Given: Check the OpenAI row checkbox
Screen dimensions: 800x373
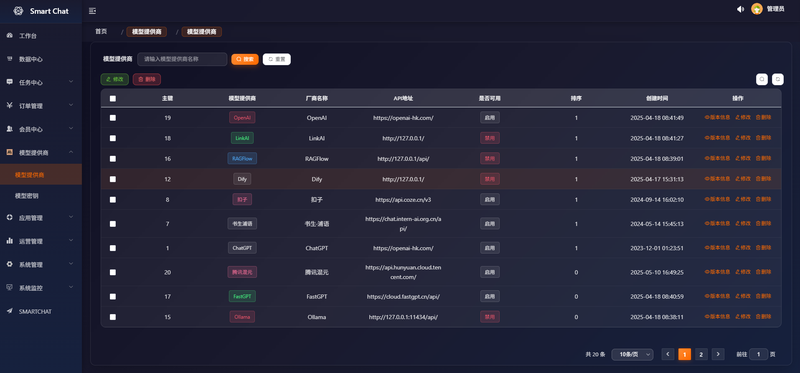Looking at the screenshot, I should 113,118.
